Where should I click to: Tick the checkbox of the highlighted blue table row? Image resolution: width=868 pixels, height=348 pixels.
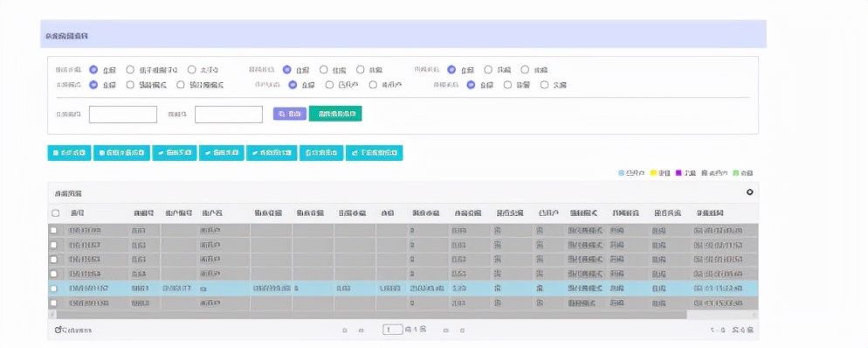53,289
